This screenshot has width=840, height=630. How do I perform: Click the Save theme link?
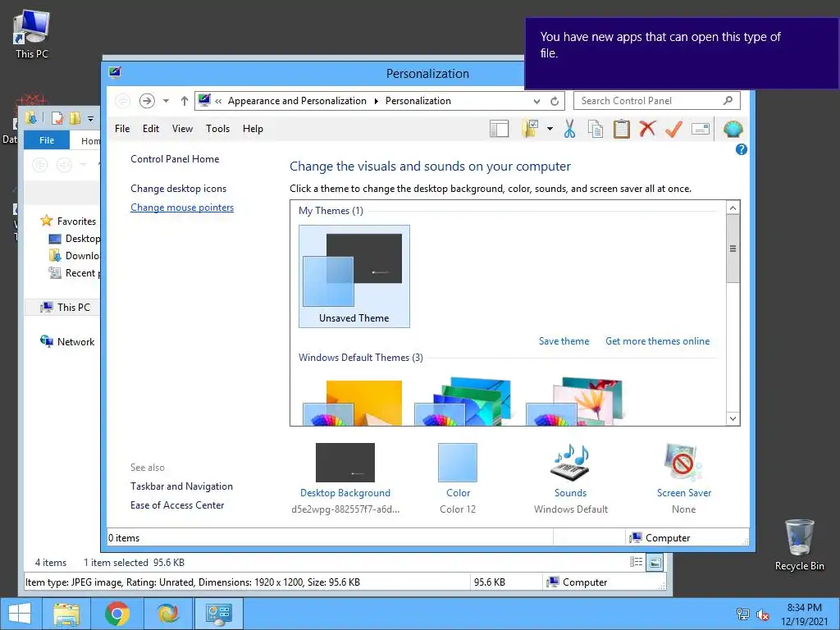pyautogui.click(x=564, y=341)
